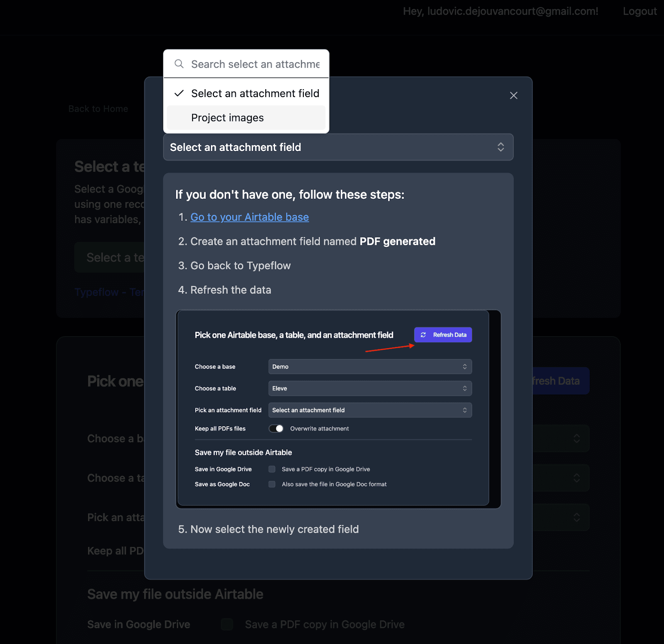Check the Save a PDF copy in Google Drive box
Image resolution: width=664 pixels, height=644 pixels.
[272, 469]
